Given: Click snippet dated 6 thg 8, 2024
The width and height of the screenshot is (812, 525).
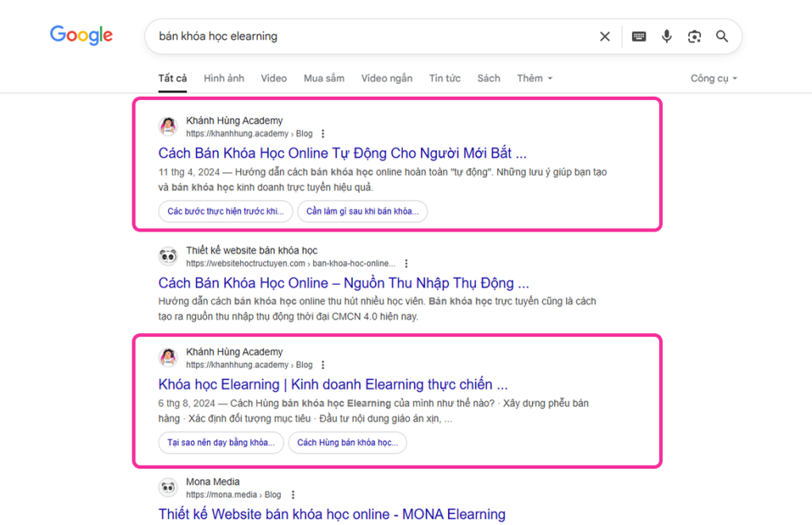Looking at the screenshot, I should (373, 411).
